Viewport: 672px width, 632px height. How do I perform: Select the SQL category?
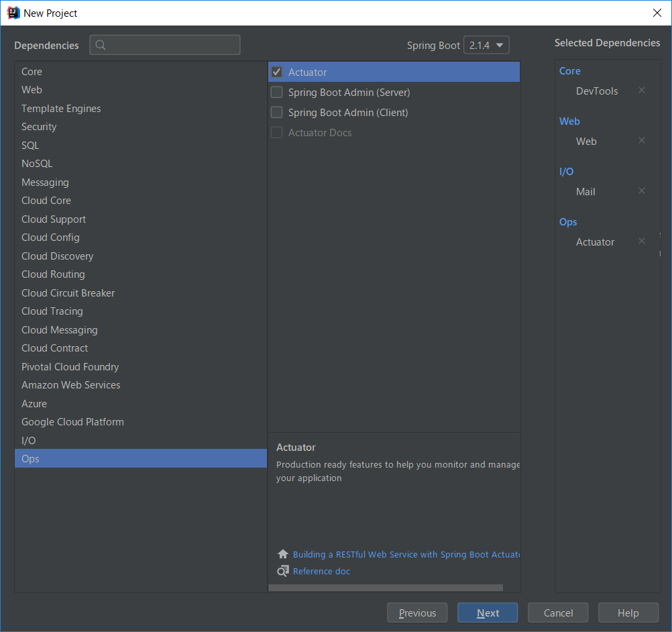tap(141, 146)
